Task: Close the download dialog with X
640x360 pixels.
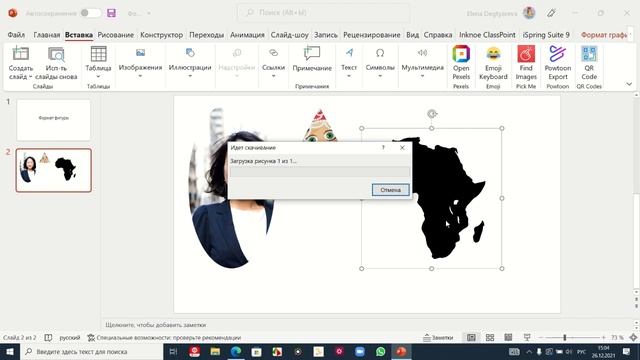Action: (402, 148)
